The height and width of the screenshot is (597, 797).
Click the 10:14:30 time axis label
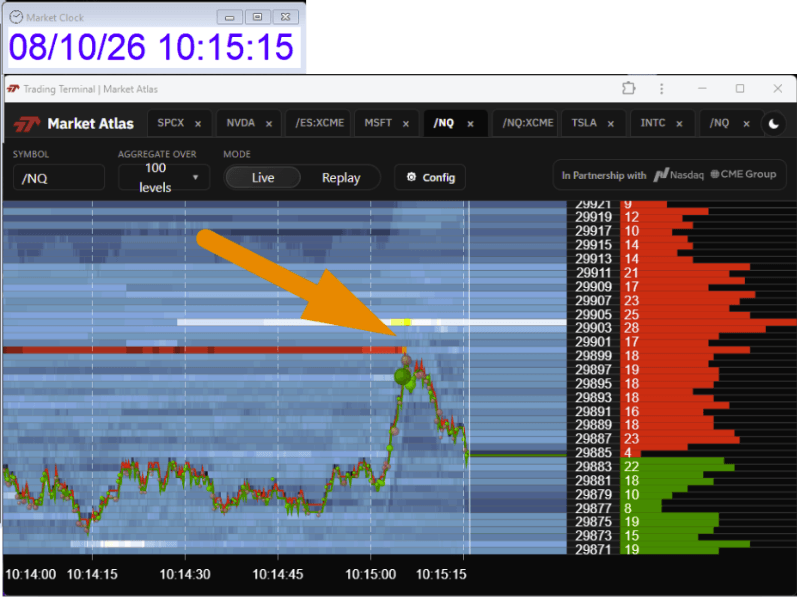pyautogui.click(x=185, y=574)
